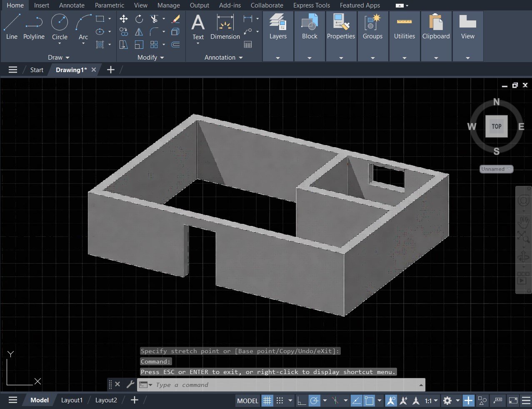
Task: Switch to the Layout1 tab
Action: [72, 400]
